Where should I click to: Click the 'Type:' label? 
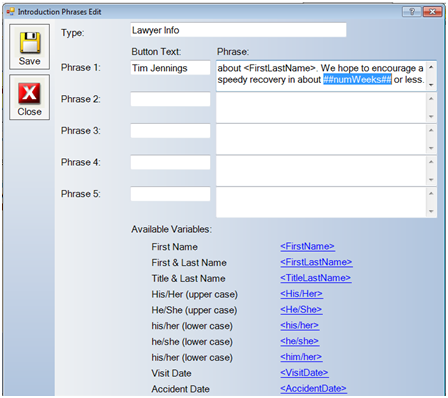72,33
